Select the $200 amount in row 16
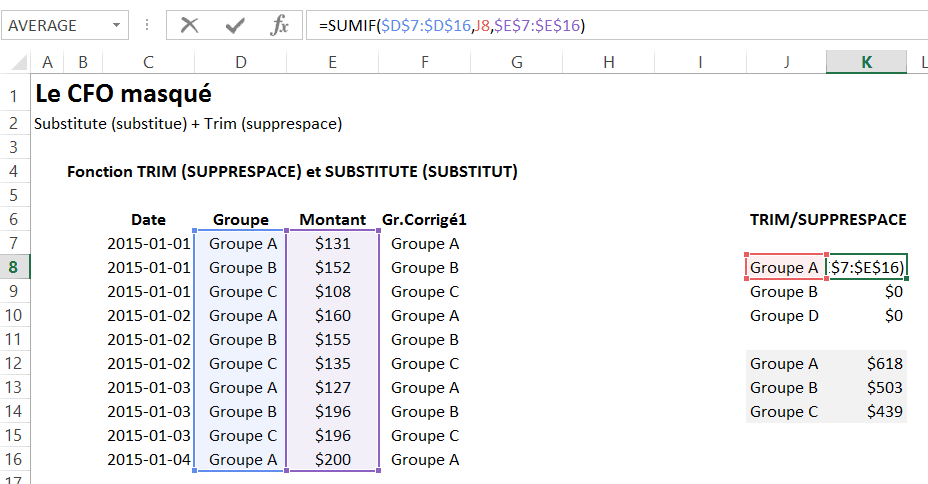Viewport: 928px width, 484px height. (x=332, y=459)
